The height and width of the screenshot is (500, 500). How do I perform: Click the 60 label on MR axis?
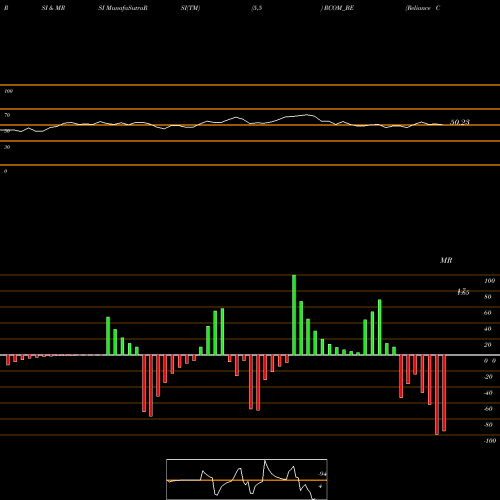[x=488, y=313]
